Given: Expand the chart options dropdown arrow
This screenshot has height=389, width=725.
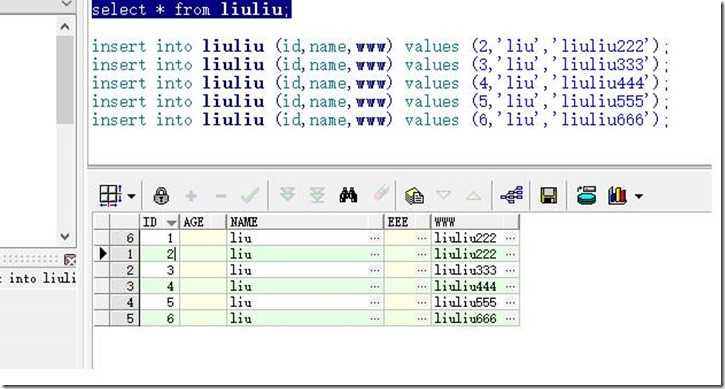Looking at the screenshot, I should pos(639,197).
